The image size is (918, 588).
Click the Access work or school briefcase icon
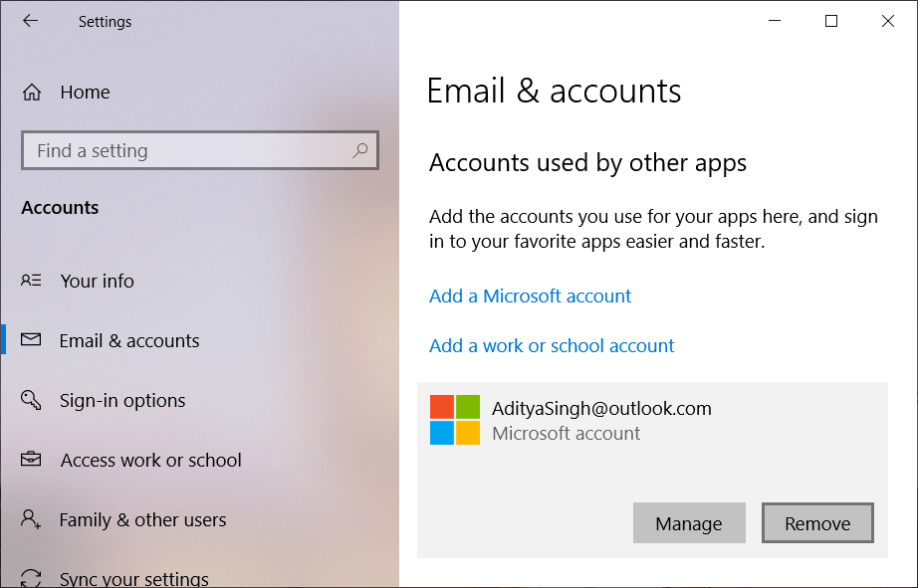pos(31,459)
